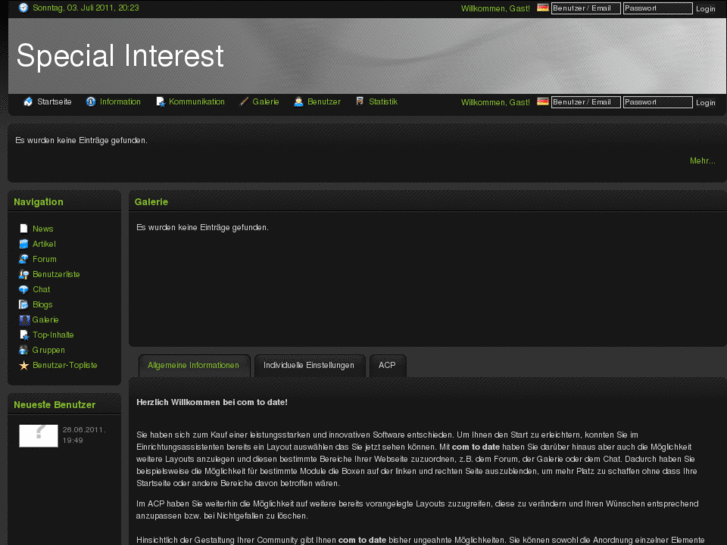
Task: Open the Kommunikation menu
Action: pyautogui.click(x=196, y=102)
